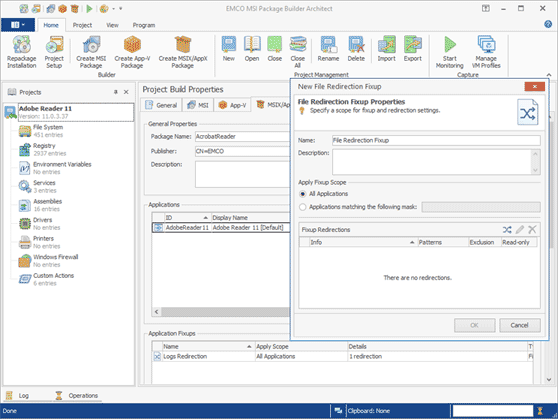Click Description field scroll down arrow
This screenshot has width=558, height=419.
[535, 170]
